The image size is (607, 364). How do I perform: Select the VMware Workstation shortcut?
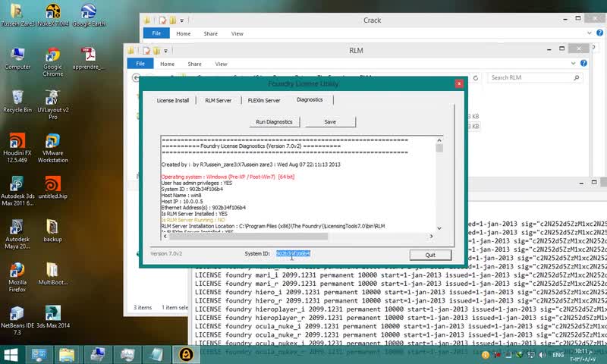coord(52,148)
